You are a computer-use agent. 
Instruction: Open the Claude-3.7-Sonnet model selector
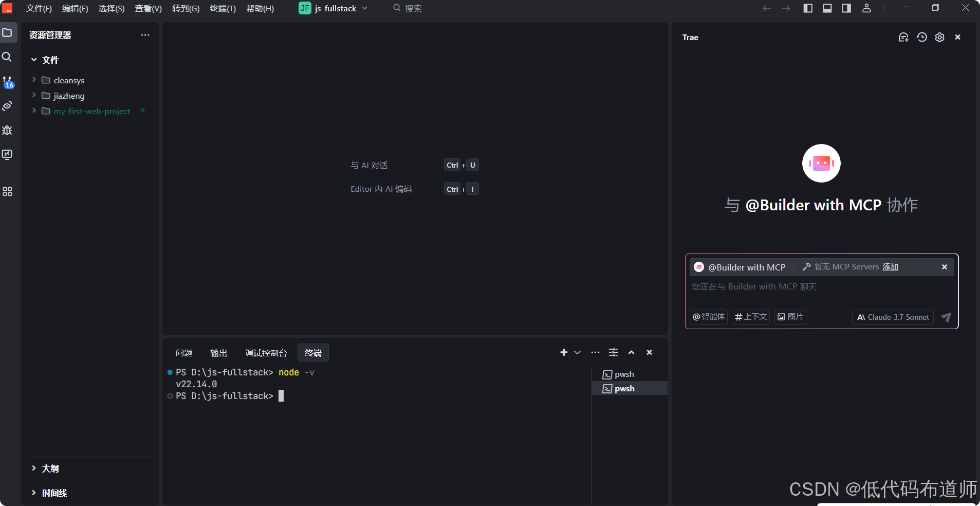tap(893, 317)
